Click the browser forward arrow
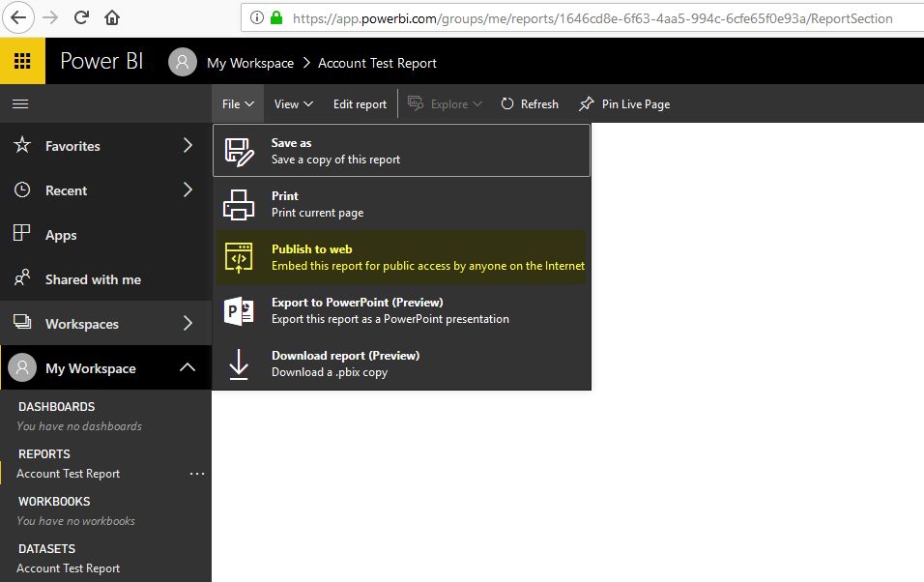The image size is (924, 582). 50,17
